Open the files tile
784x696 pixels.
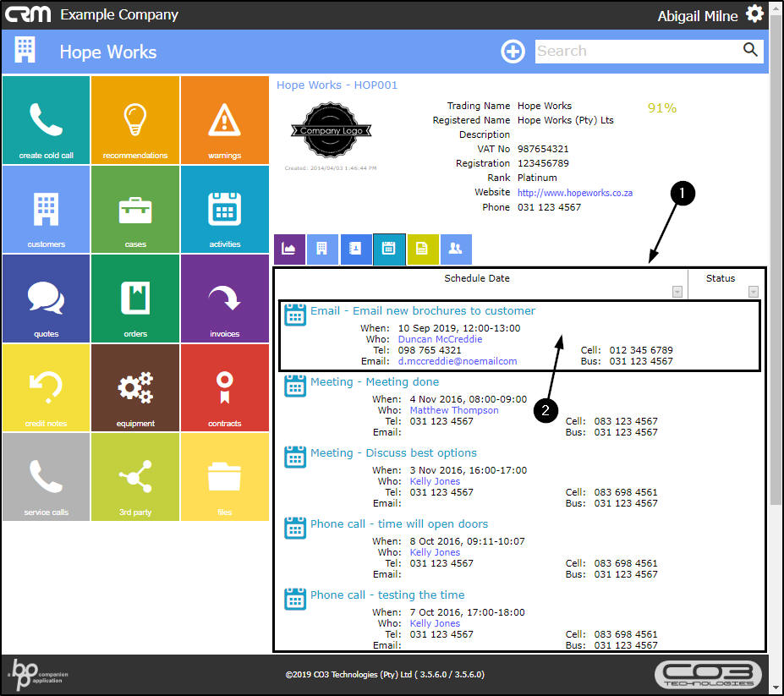click(224, 477)
